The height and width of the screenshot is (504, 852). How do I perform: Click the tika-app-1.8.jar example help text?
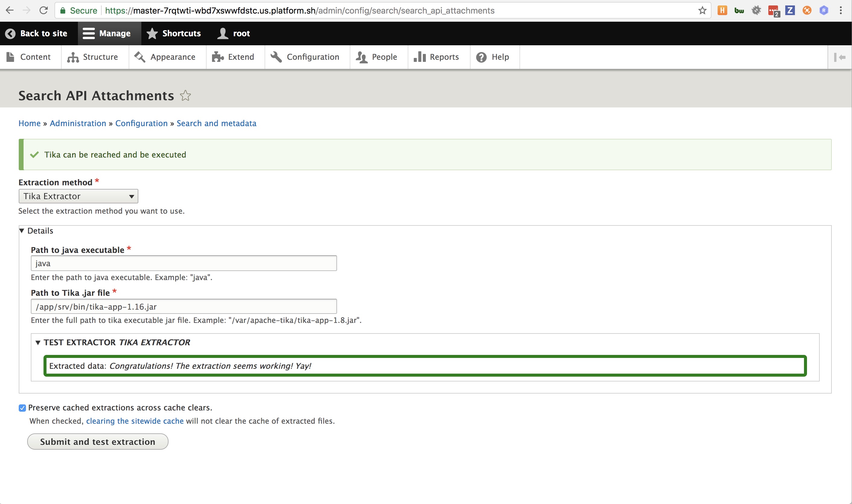pos(196,320)
